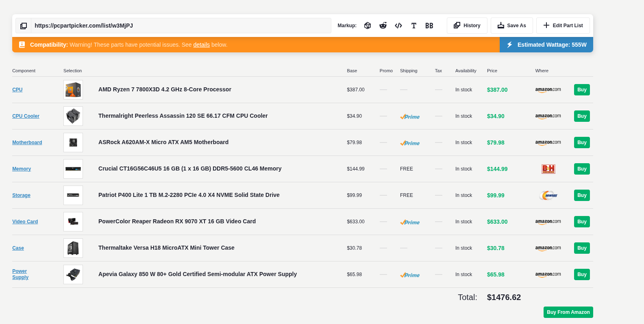The image size is (644, 324).
Task: Open the Video Card component link
Action: [25, 222]
